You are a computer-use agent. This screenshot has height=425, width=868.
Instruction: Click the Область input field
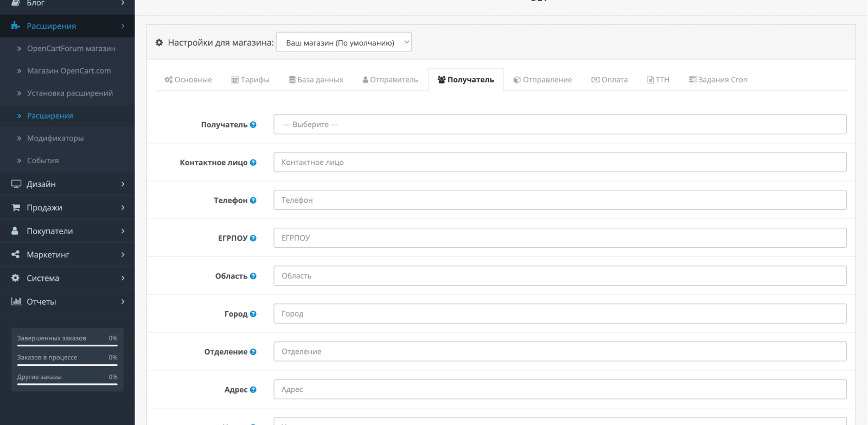(x=560, y=275)
